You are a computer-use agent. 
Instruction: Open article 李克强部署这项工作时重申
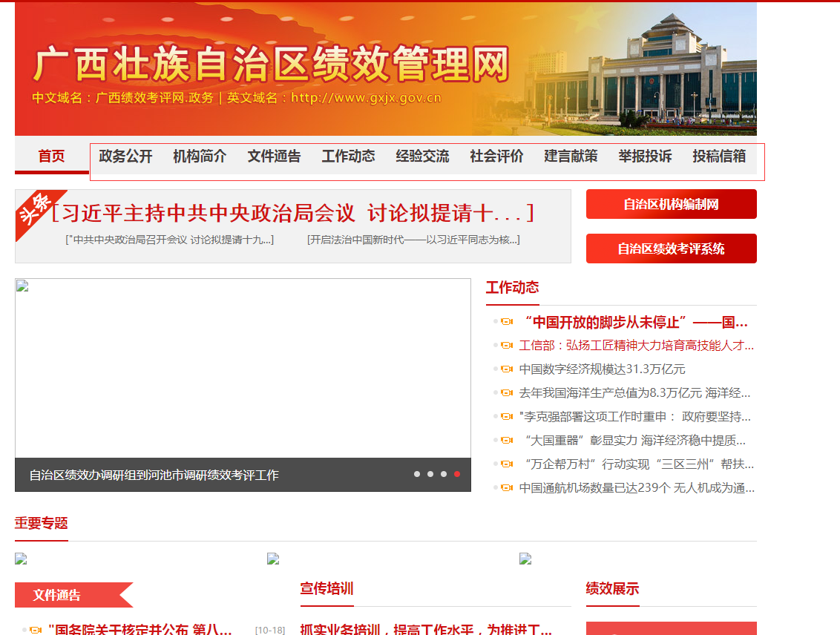click(634, 417)
